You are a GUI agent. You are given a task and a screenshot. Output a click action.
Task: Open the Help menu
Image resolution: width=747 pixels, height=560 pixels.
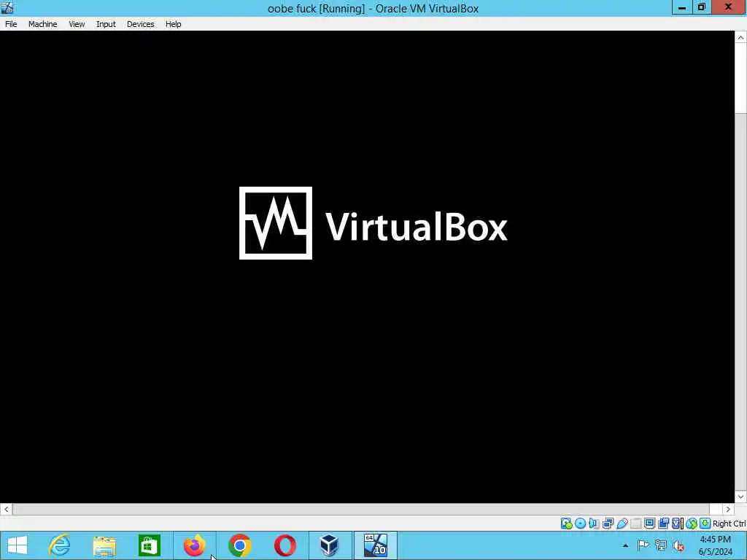173,24
